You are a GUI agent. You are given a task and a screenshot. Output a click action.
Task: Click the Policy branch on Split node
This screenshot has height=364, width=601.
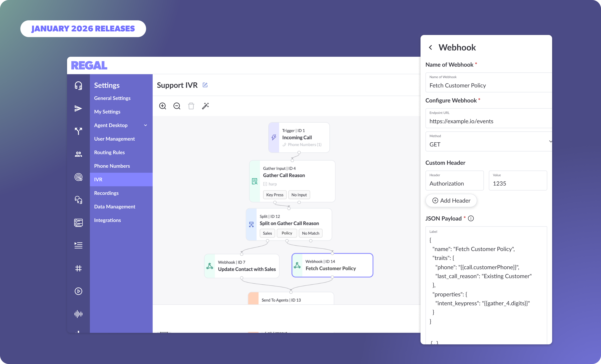[x=287, y=233]
